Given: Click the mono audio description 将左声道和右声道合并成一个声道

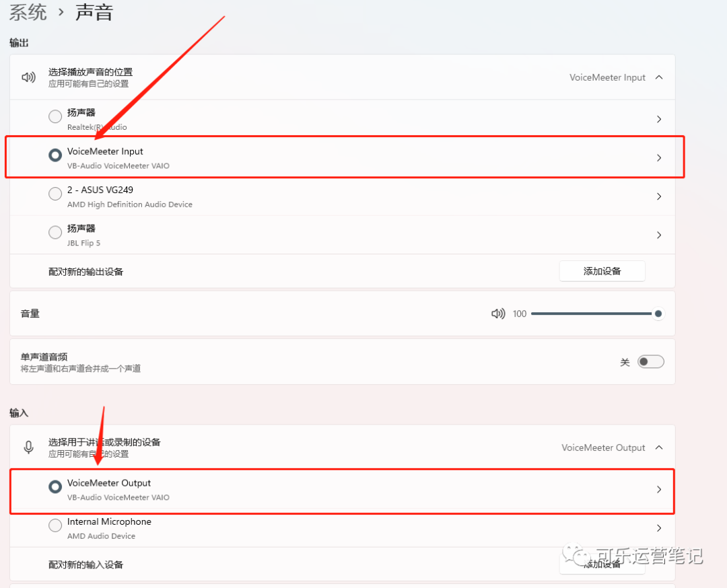Looking at the screenshot, I should click(x=81, y=369).
